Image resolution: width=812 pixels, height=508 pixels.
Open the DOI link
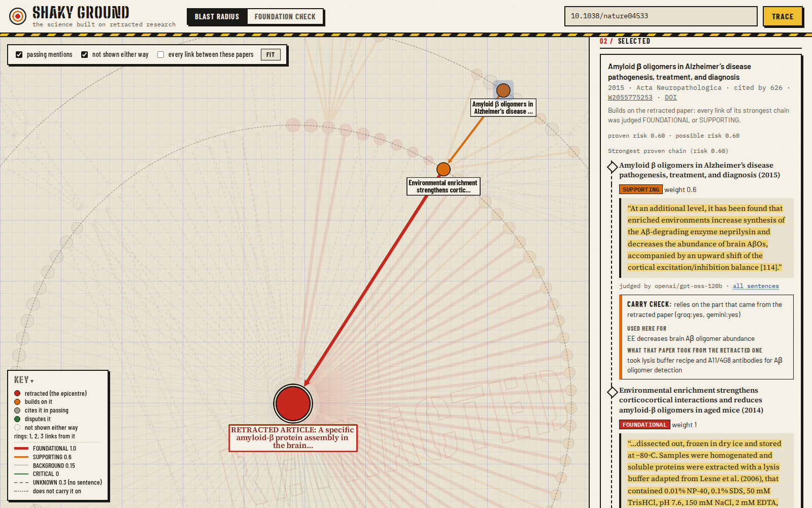point(671,98)
